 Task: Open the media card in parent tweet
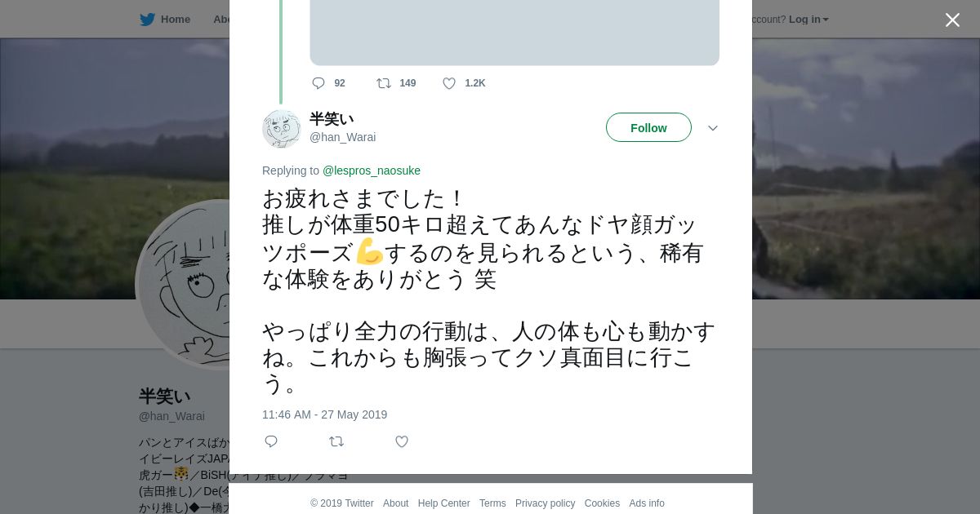[514, 33]
